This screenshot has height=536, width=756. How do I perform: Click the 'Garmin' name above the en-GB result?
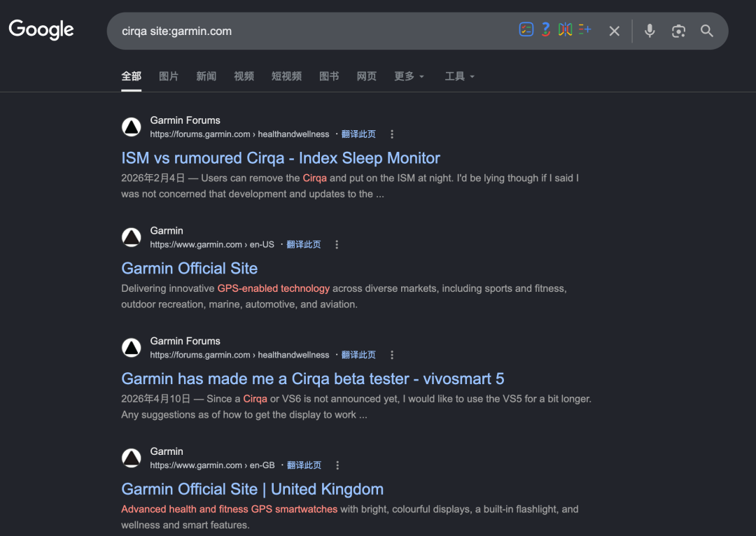click(167, 451)
